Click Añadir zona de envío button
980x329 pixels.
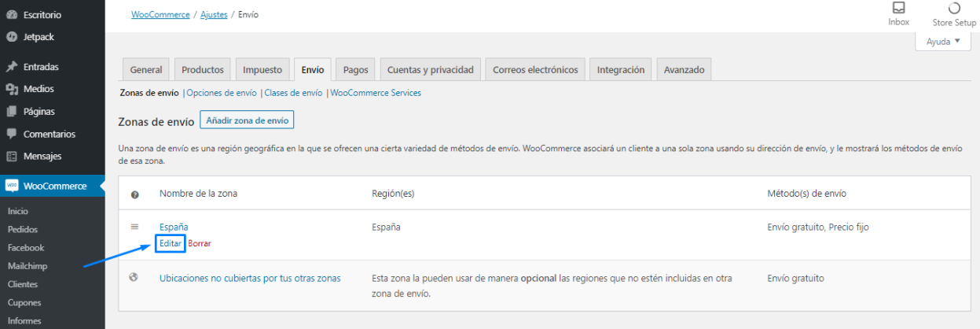[247, 120]
